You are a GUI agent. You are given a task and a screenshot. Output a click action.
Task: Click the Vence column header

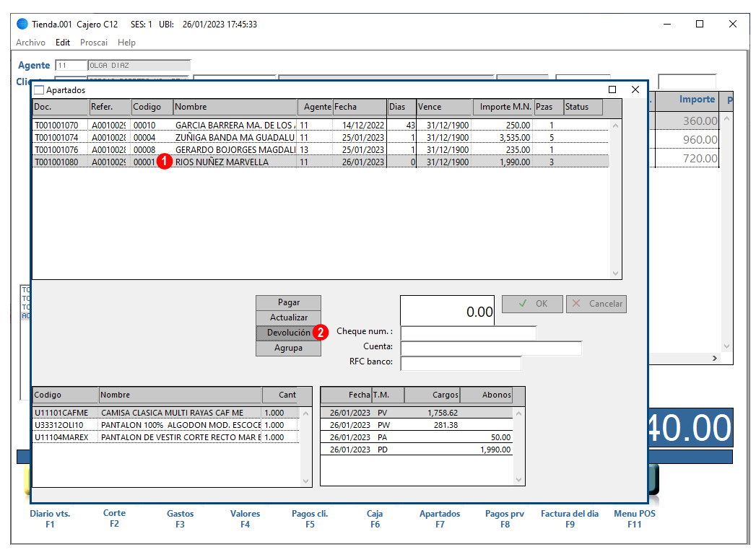[444, 107]
